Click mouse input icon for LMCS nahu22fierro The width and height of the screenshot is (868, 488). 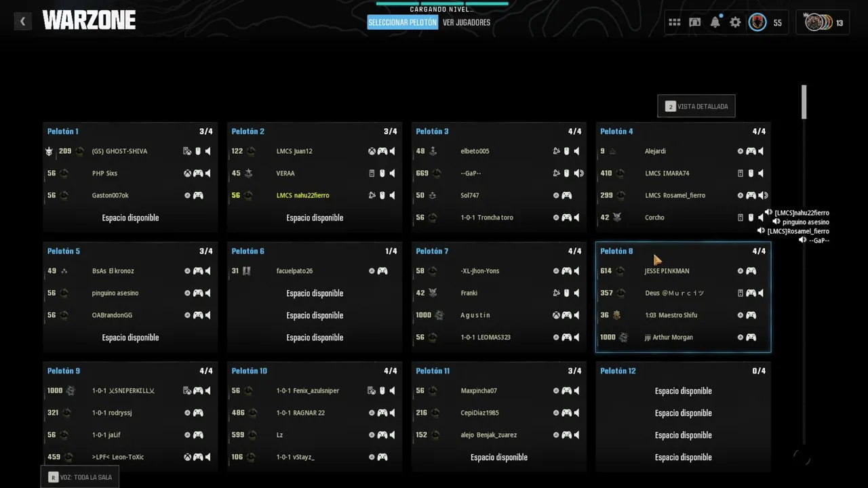click(x=382, y=195)
